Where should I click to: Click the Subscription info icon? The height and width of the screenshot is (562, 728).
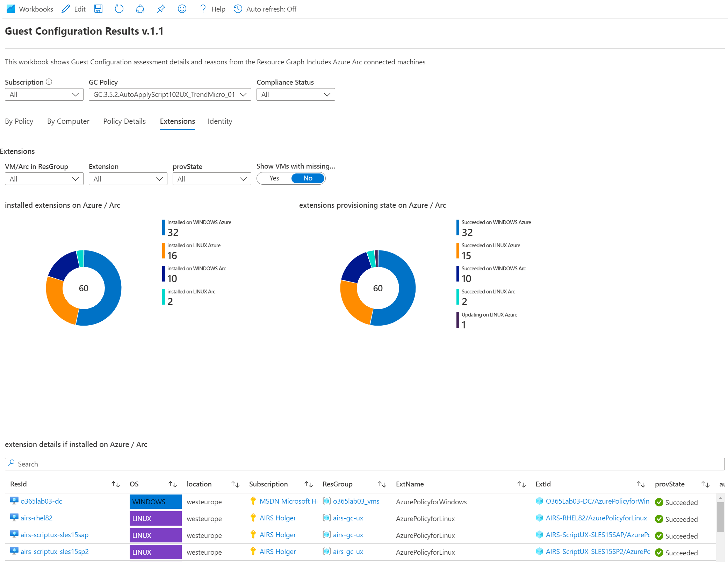[49, 82]
